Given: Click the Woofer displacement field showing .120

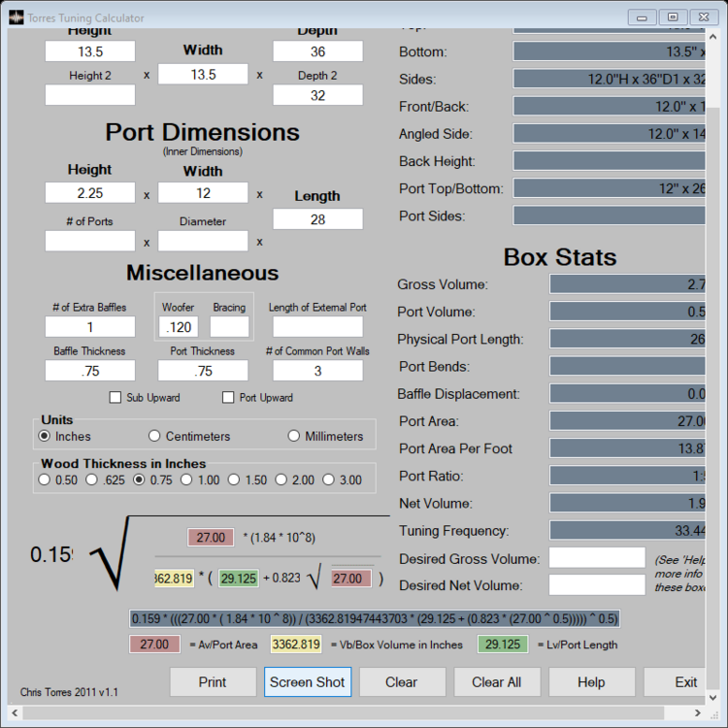Looking at the screenshot, I should [179, 327].
